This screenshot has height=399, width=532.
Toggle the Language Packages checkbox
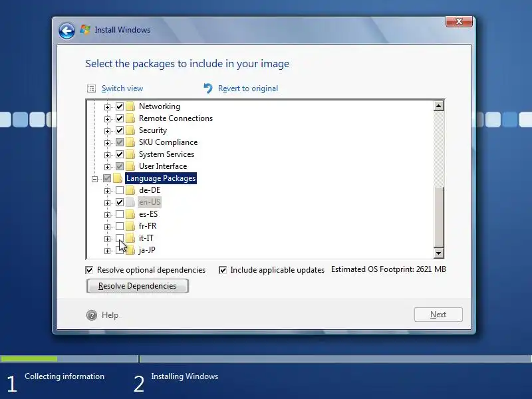[x=107, y=178]
